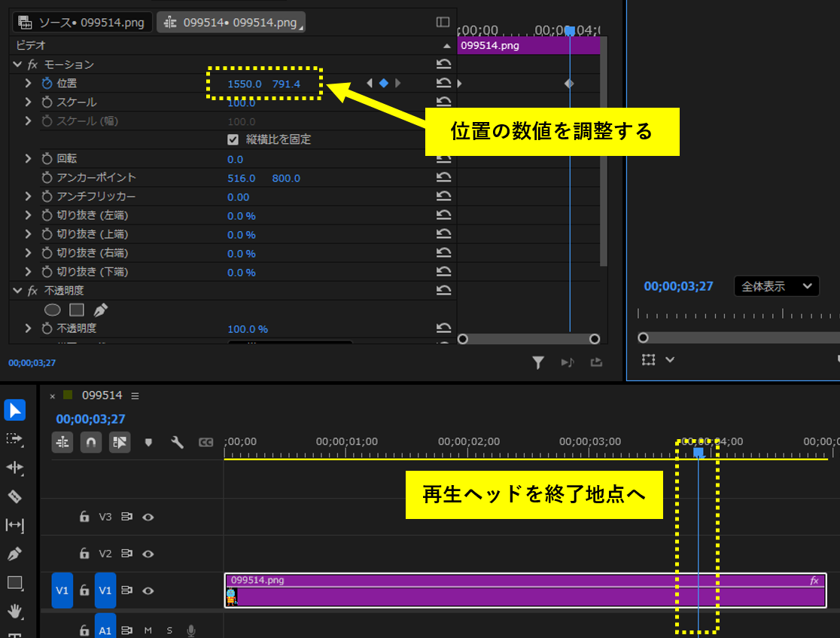Hide track V3 with eye icon
This screenshot has height=638, width=840.
(148, 517)
